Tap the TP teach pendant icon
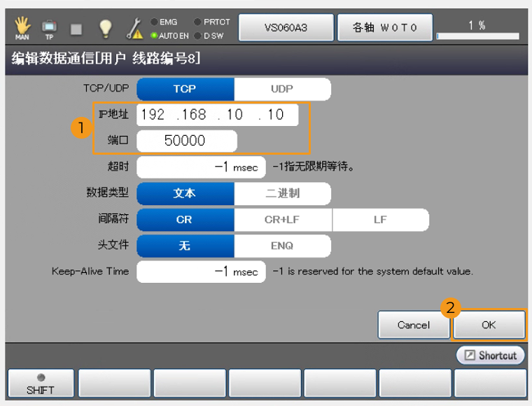 tap(49, 29)
